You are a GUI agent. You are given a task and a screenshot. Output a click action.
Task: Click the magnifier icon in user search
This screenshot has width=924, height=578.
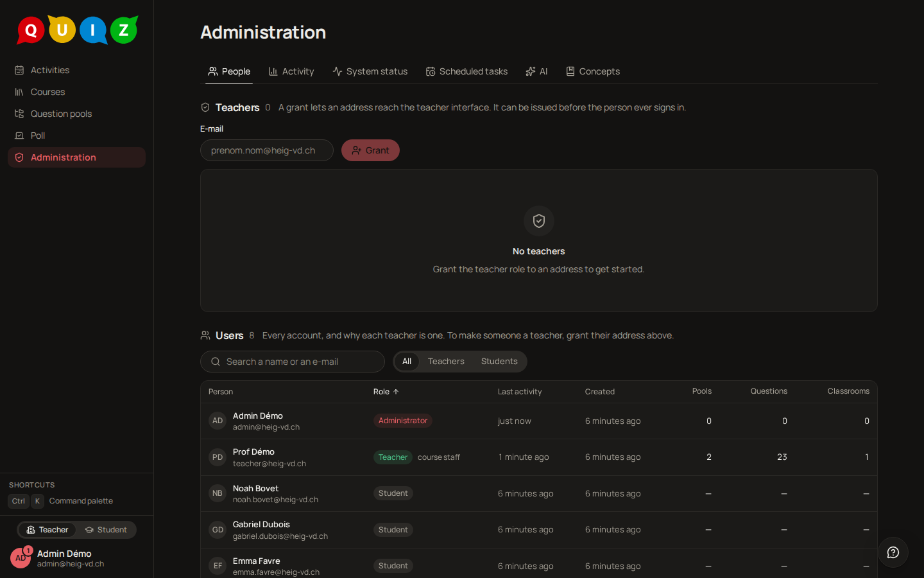(x=216, y=362)
